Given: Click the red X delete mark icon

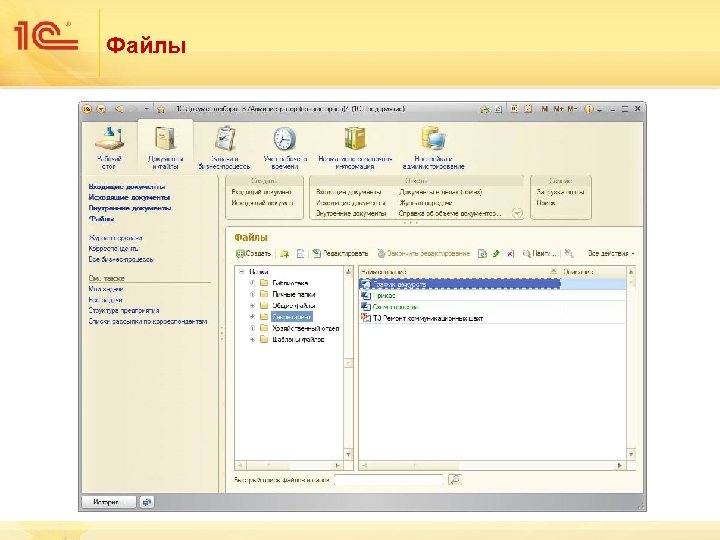Looking at the screenshot, I should [511, 253].
